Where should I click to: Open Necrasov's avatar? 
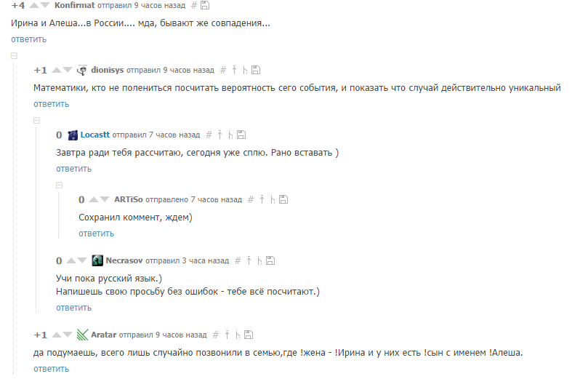point(97,260)
